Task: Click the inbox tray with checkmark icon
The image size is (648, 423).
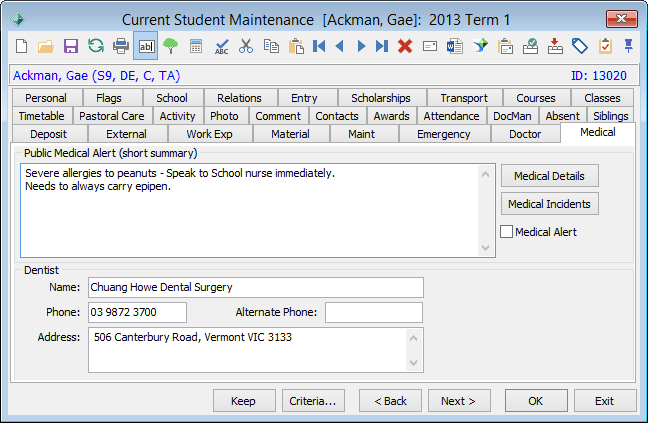Action: point(530,46)
